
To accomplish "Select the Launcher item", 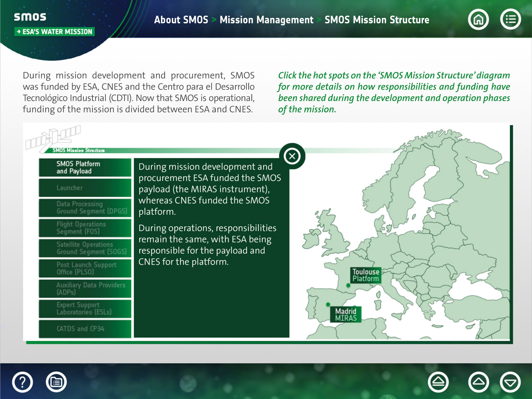I will tap(85, 188).
